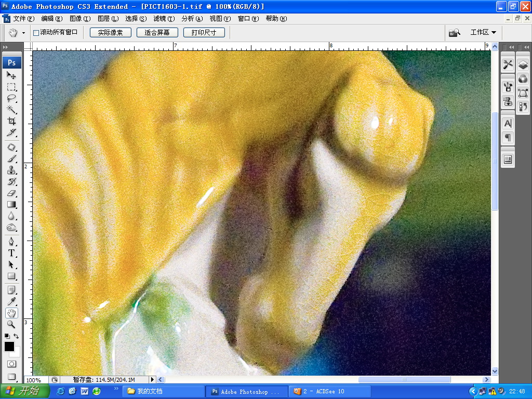This screenshot has height=399, width=532.
Task: Enable the 滚动所有窗口 checkbox
Action: (x=36, y=33)
